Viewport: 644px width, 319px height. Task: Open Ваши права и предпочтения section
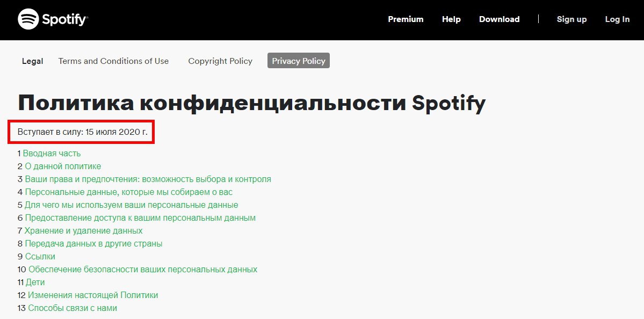click(148, 179)
